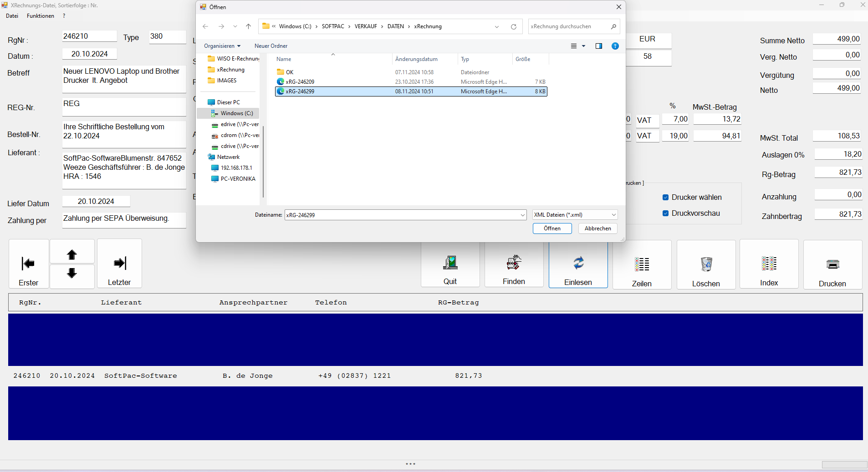This screenshot has width=868, height=472.
Task: Open the ? help menu
Action: [x=64, y=16]
